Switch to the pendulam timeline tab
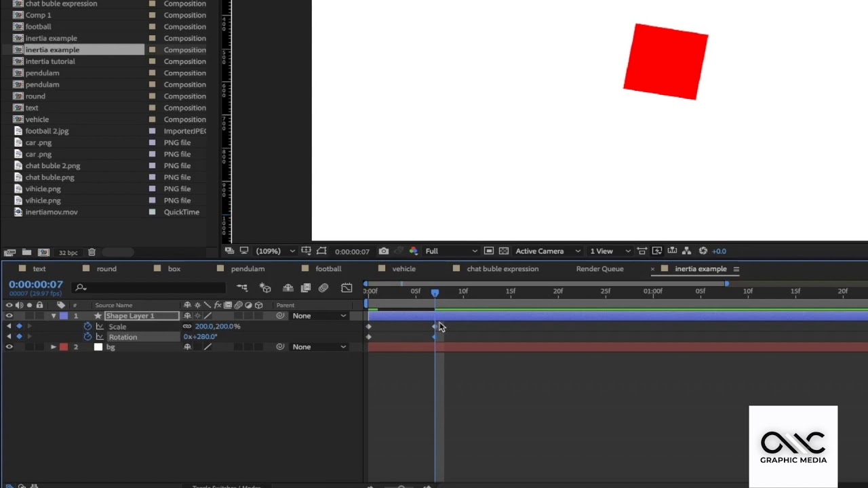 point(248,269)
